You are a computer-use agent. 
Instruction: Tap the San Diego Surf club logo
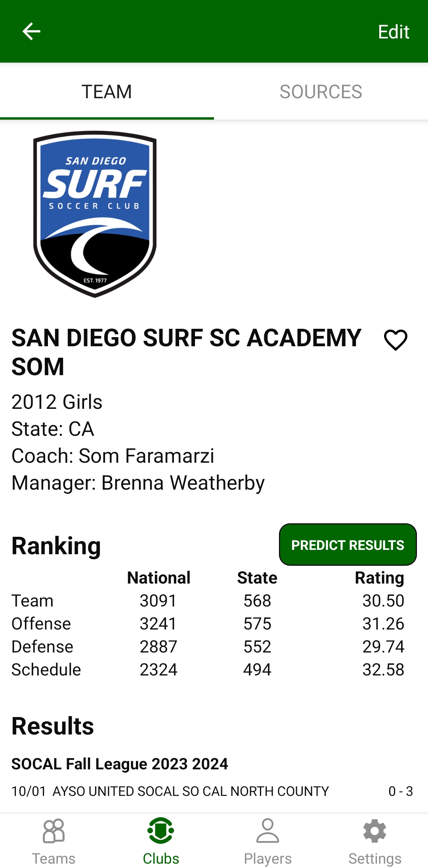(95, 214)
